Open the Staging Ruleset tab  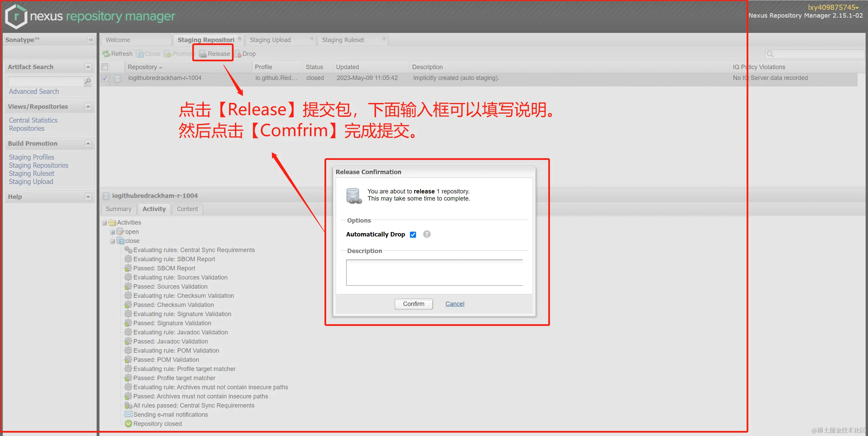click(x=343, y=40)
